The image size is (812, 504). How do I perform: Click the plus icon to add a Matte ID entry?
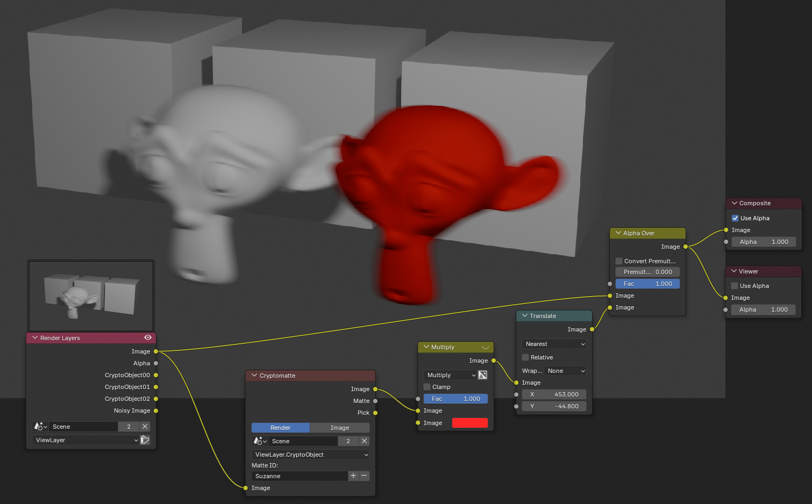(x=353, y=476)
